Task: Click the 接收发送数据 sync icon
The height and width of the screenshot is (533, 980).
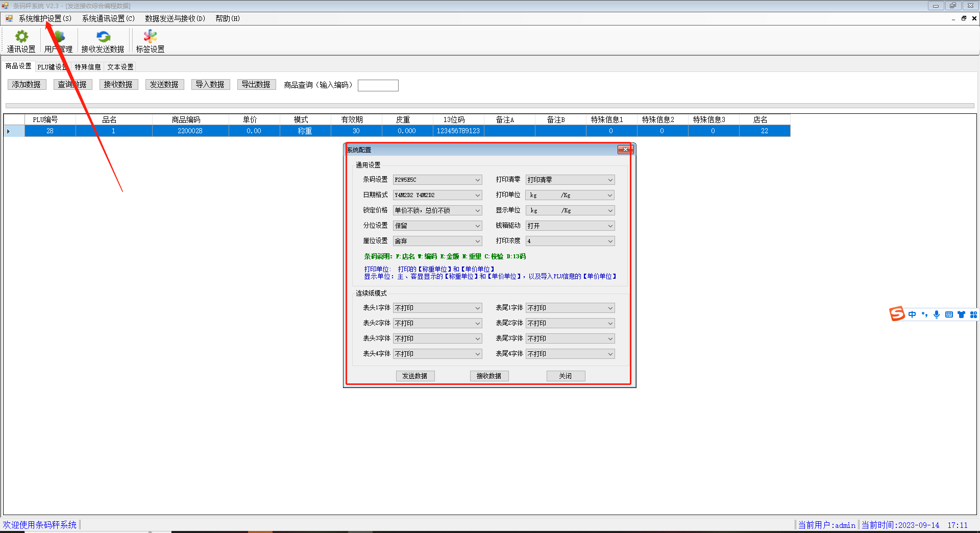Action: (x=103, y=37)
